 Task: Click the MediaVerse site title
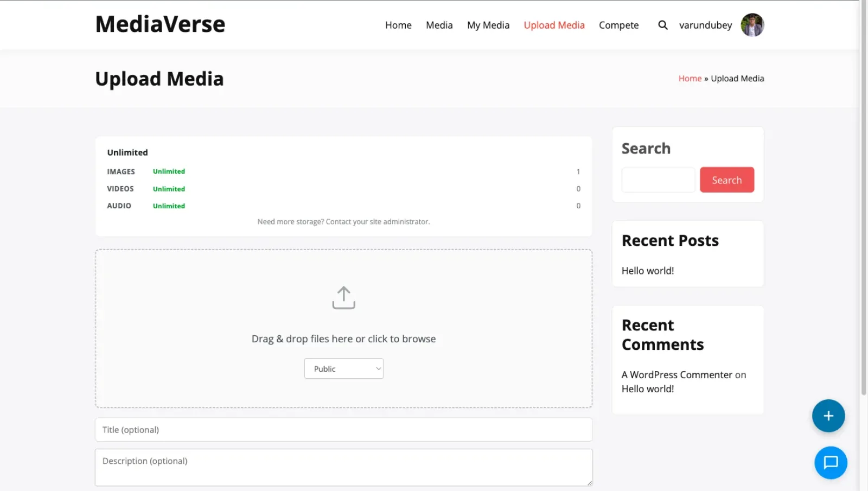coord(160,24)
